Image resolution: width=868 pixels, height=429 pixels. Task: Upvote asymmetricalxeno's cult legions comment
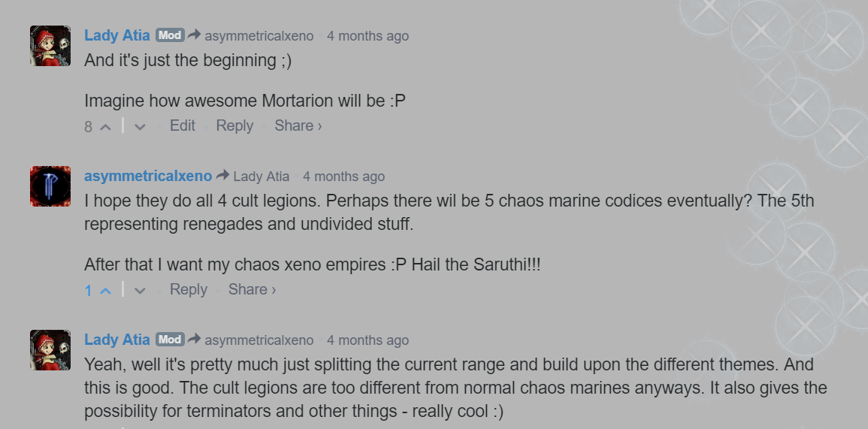pos(105,291)
